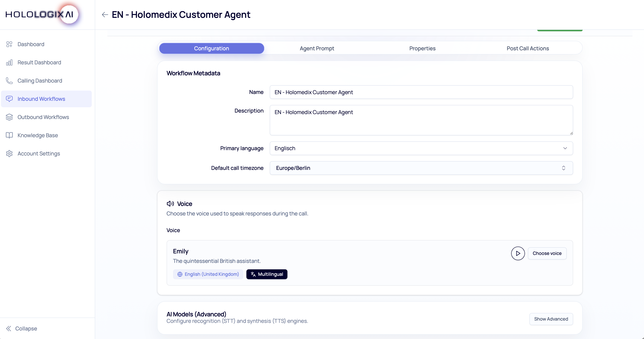644x339 pixels.
Task: Click the English (United Kingdom) language tag
Action: (x=208, y=274)
